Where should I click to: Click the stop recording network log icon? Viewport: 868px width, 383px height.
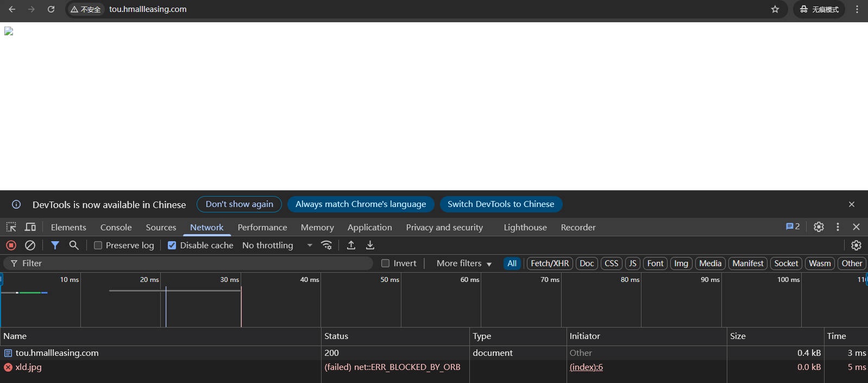pyautogui.click(x=11, y=246)
